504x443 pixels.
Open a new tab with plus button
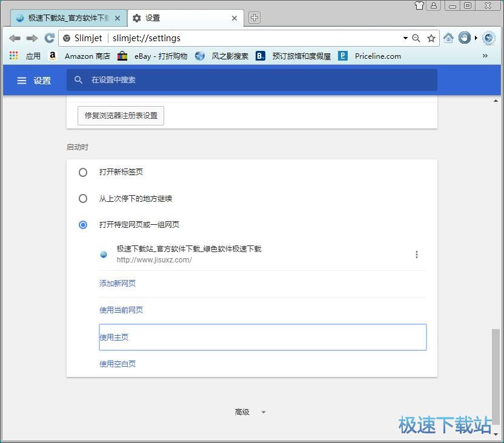[x=254, y=18]
